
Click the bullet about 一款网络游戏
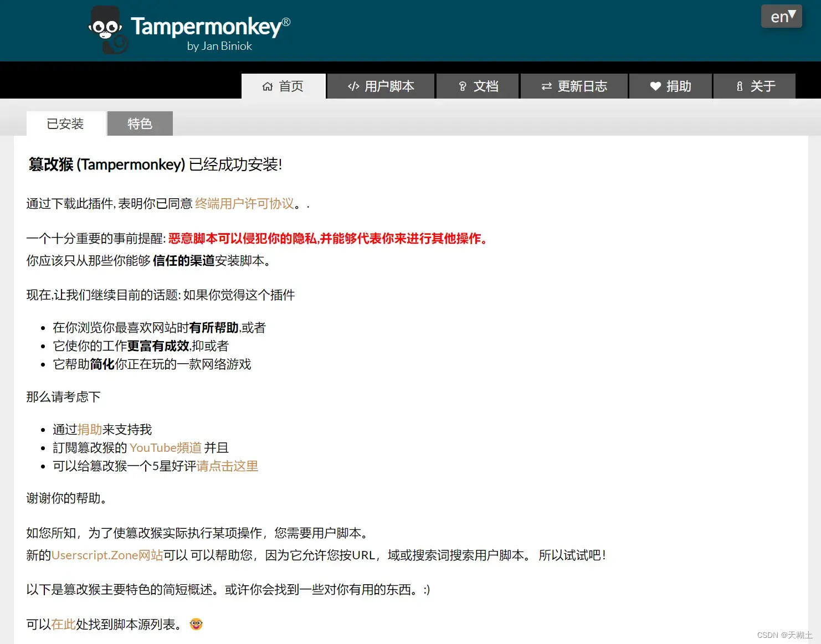tap(152, 364)
